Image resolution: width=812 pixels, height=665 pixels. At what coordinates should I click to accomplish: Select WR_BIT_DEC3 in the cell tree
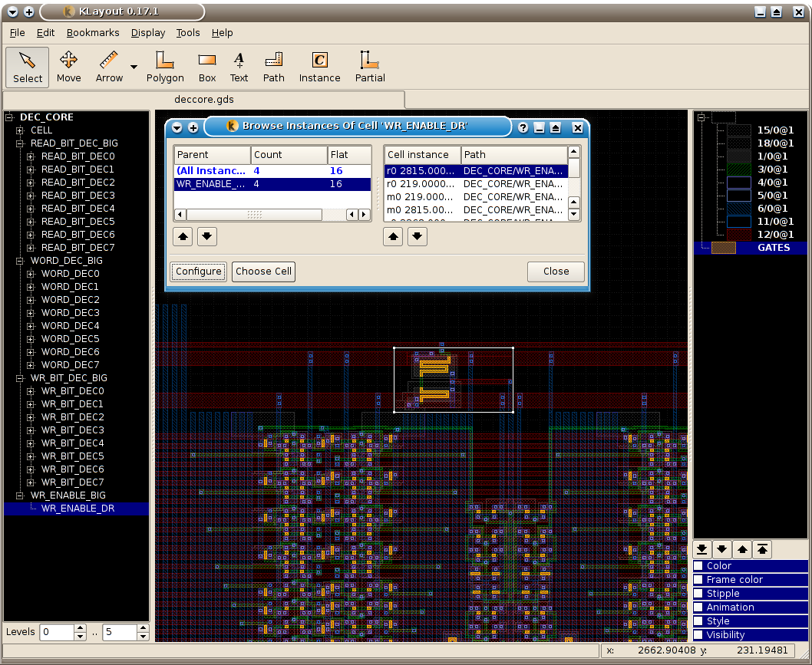pos(72,430)
